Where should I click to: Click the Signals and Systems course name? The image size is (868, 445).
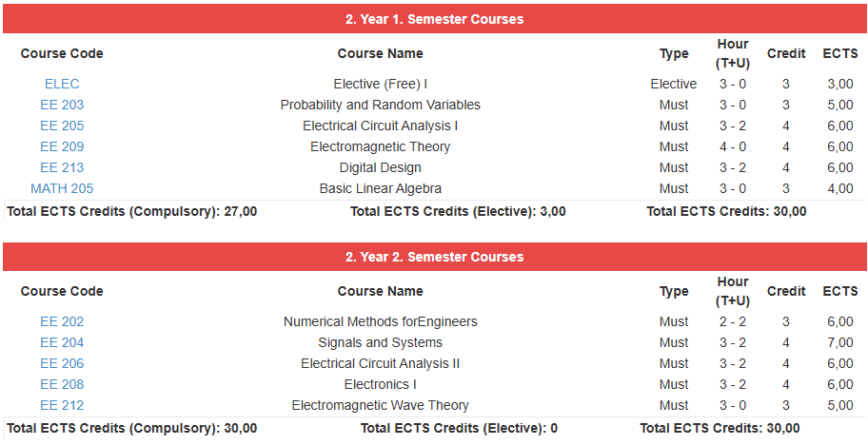[380, 342]
